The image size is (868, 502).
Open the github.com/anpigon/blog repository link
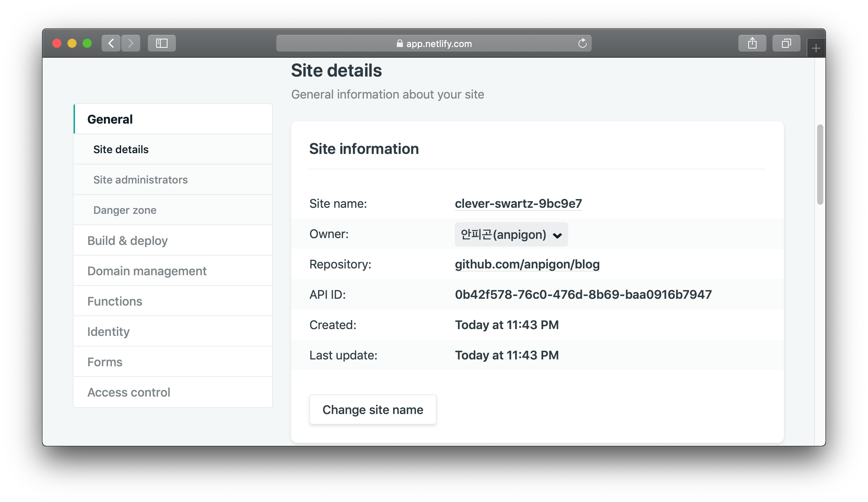pos(527,264)
